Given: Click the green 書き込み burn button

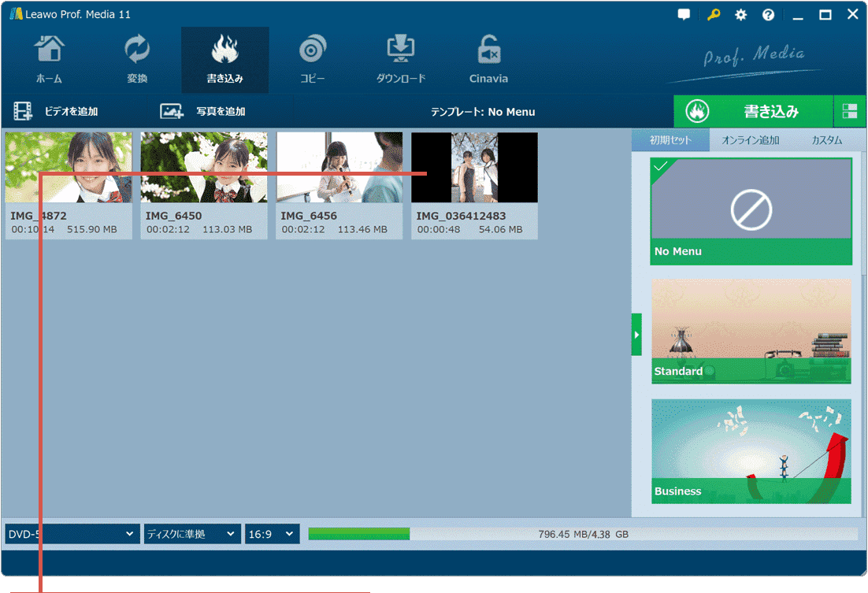Looking at the screenshot, I should [x=753, y=112].
